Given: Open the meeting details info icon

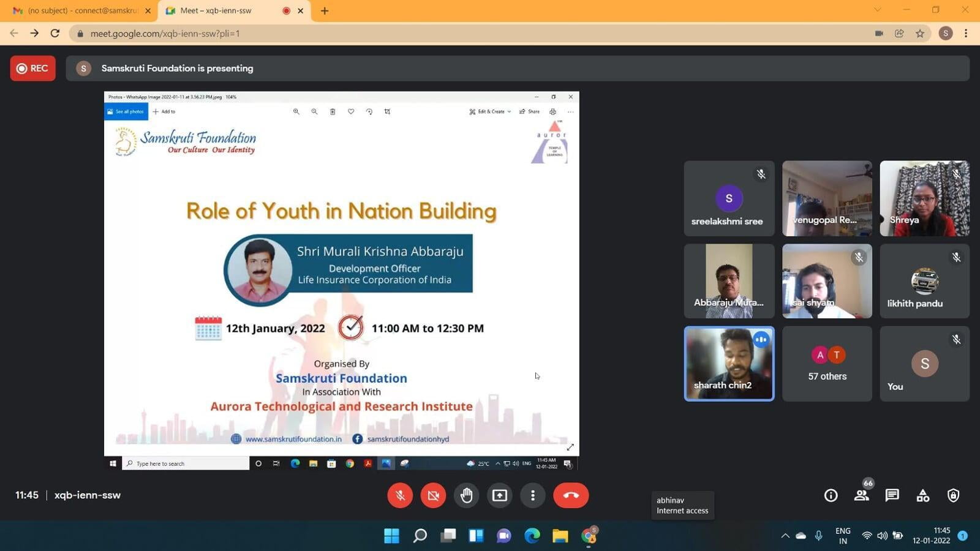Looking at the screenshot, I should pos(831,495).
